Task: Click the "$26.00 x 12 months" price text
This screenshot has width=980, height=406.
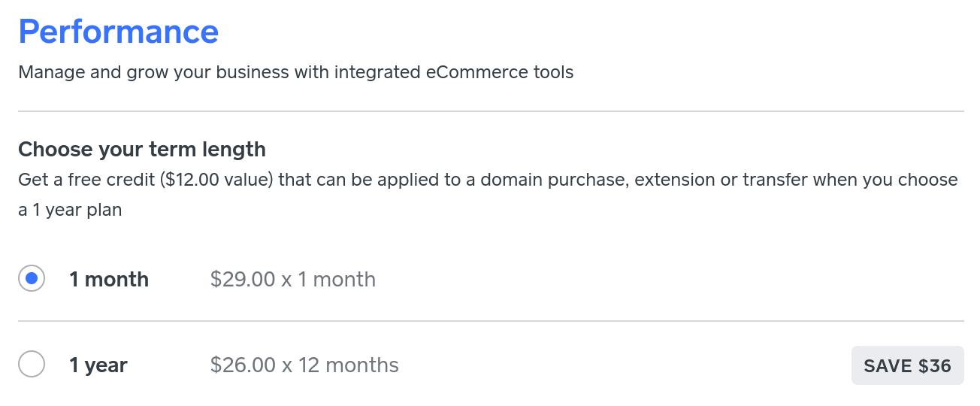Action: [304, 365]
